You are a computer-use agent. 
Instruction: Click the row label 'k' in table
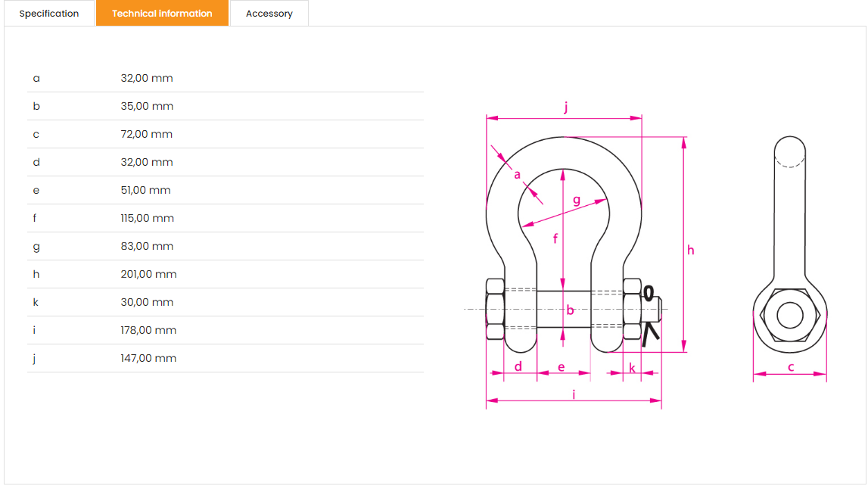tap(36, 302)
